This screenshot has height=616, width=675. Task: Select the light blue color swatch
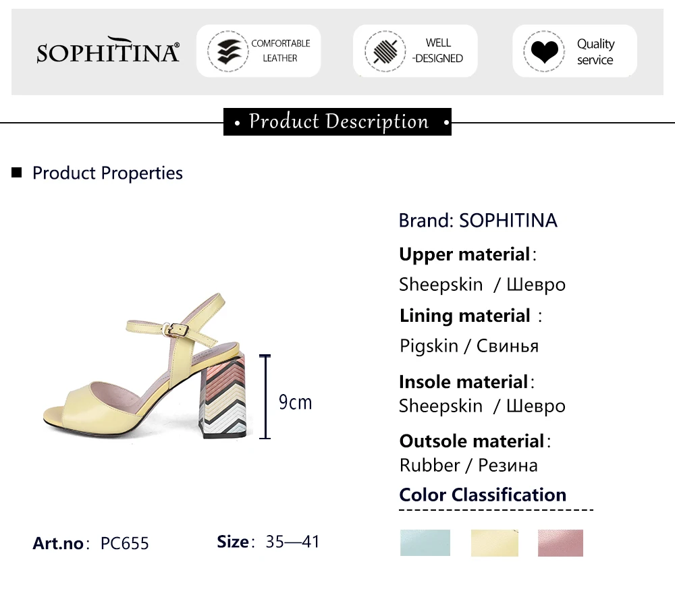click(x=425, y=542)
